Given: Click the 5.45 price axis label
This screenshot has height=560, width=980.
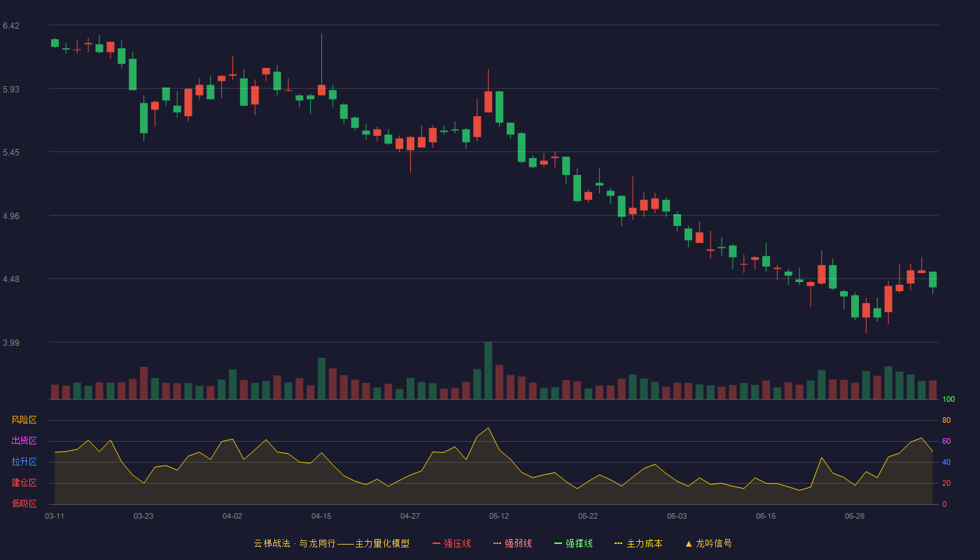Looking at the screenshot, I should (x=11, y=153).
